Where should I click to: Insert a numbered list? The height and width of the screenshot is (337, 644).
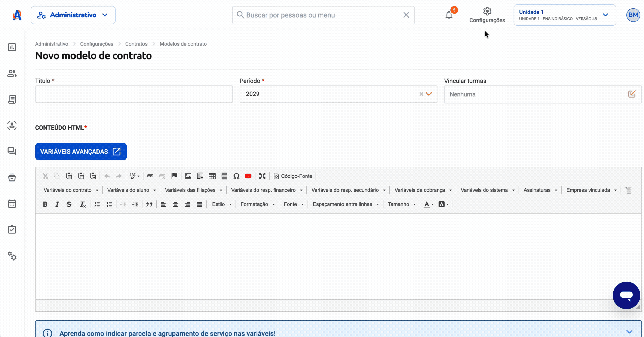point(97,204)
